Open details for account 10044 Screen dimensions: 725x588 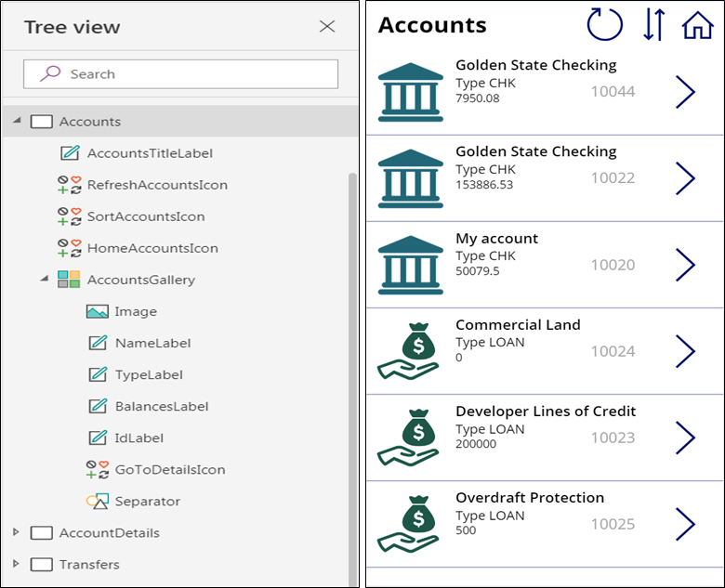[685, 92]
